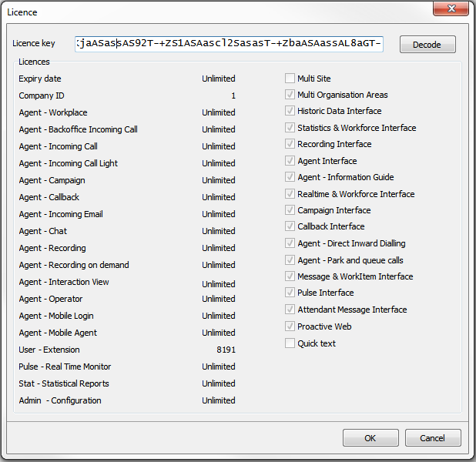Toggle the Callback Interface checkbox
Viewport: 476px width, 462px height.
pyautogui.click(x=290, y=226)
